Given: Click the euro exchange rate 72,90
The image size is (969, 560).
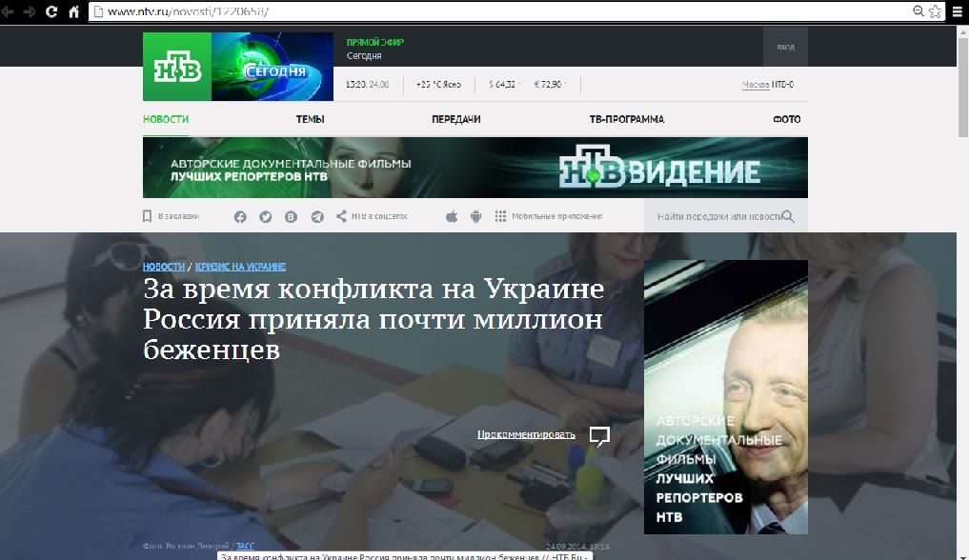Looking at the screenshot, I should click(x=549, y=85).
